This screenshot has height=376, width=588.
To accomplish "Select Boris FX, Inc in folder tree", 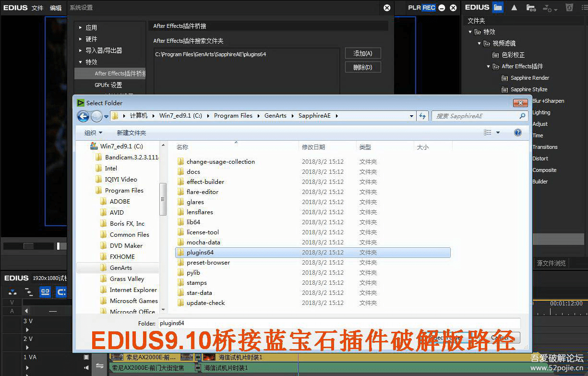I will [x=127, y=224].
